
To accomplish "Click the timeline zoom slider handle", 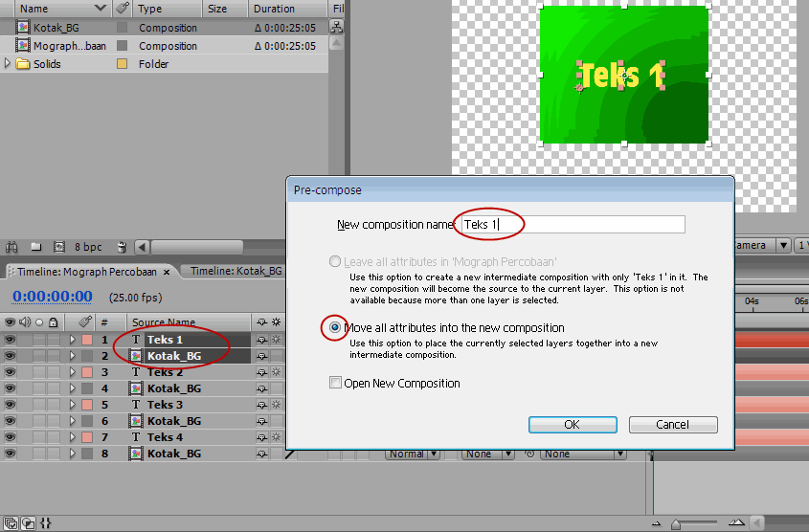I will pyautogui.click(x=675, y=524).
